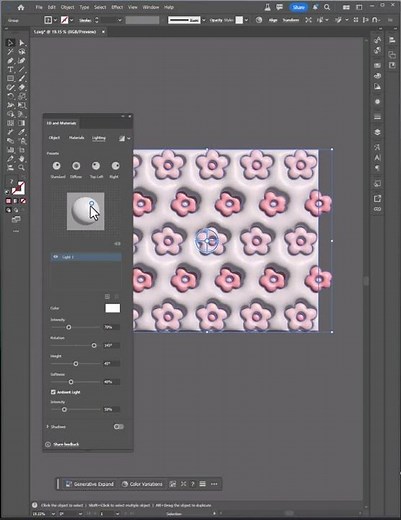Open the rotate view dropdown in status bar
This screenshot has height=520, width=401.
[x=81, y=514]
